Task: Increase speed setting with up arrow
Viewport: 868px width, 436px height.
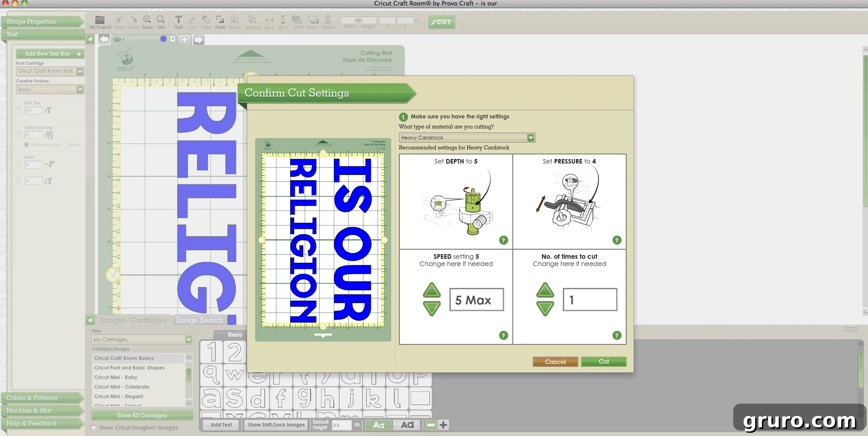Action: pyautogui.click(x=432, y=290)
